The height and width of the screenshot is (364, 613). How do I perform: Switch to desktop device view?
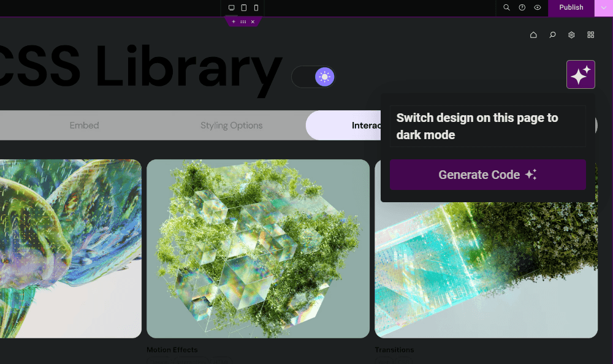(x=232, y=7)
